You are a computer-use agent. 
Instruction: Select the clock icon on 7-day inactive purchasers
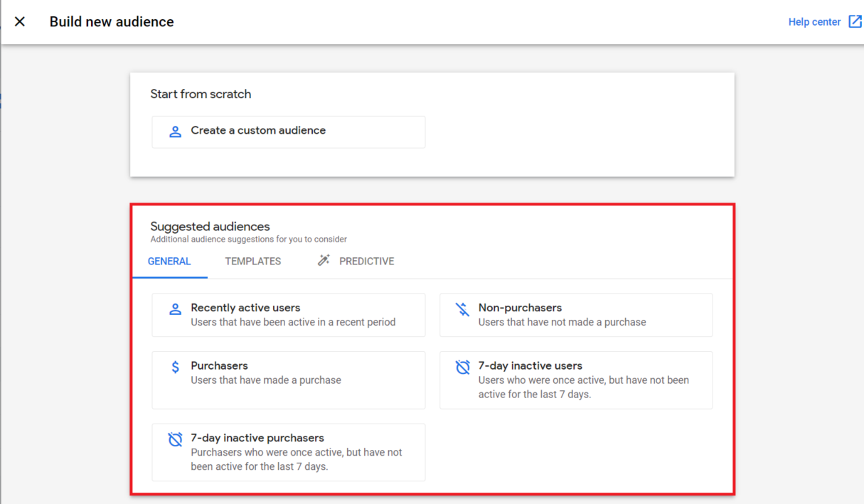click(x=175, y=439)
